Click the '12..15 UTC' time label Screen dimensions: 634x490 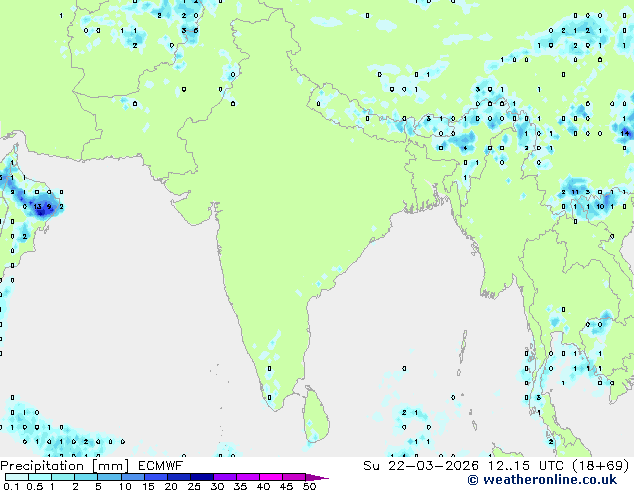pyautogui.click(x=525, y=466)
